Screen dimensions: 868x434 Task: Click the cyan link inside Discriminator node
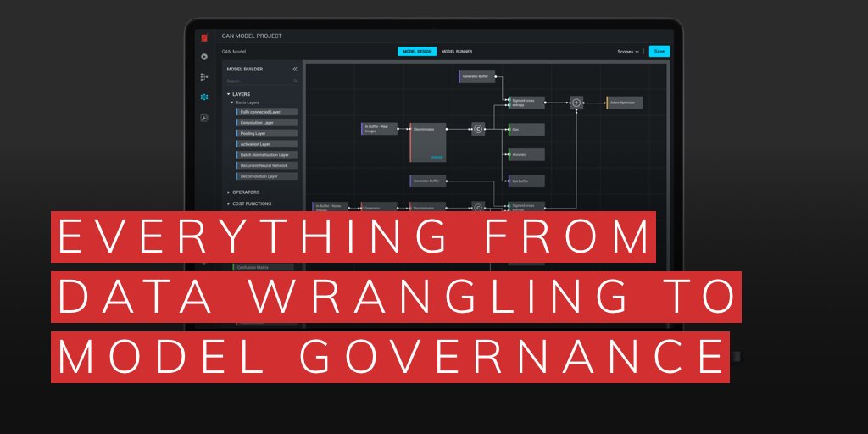(437, 157)
